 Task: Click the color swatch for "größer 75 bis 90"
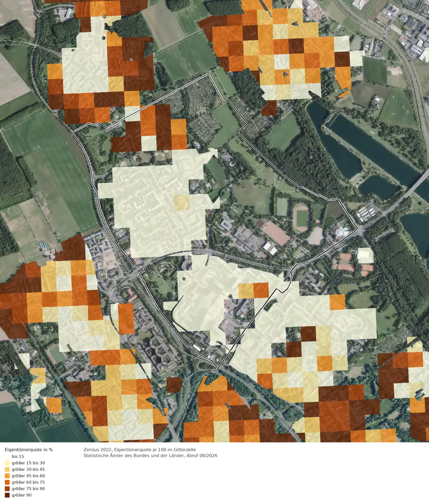(x=7, y=489)
